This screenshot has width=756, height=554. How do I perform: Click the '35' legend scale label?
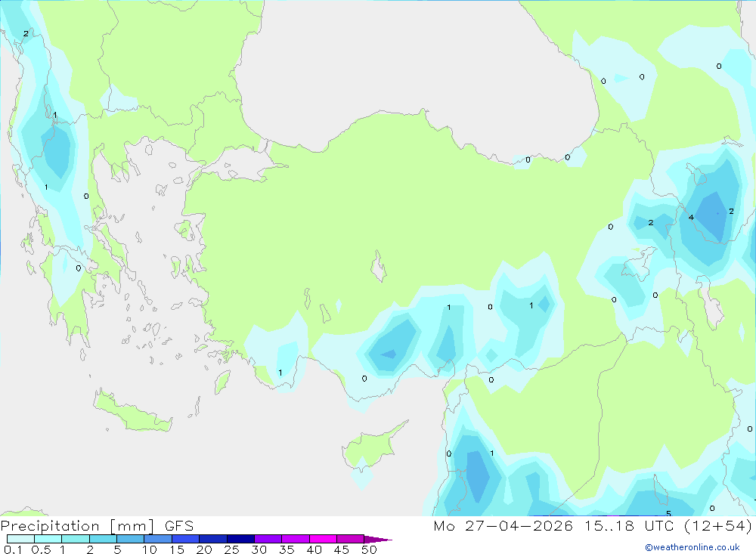coord(287,549)
